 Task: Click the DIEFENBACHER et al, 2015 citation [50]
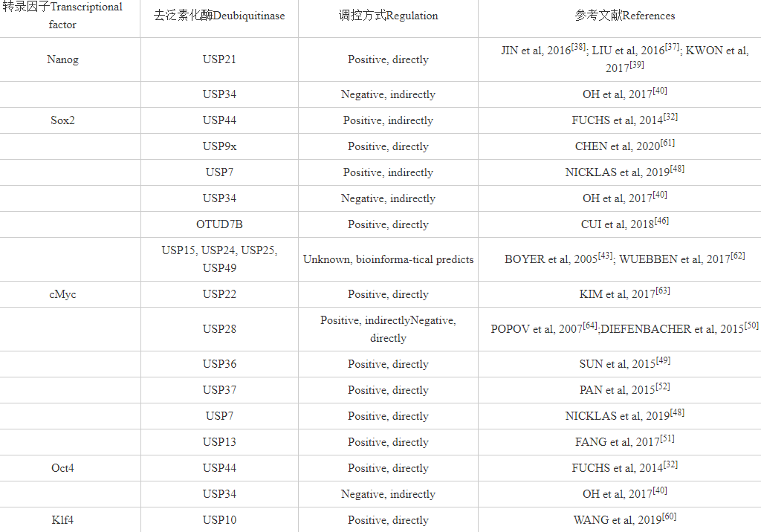point(679,328)
